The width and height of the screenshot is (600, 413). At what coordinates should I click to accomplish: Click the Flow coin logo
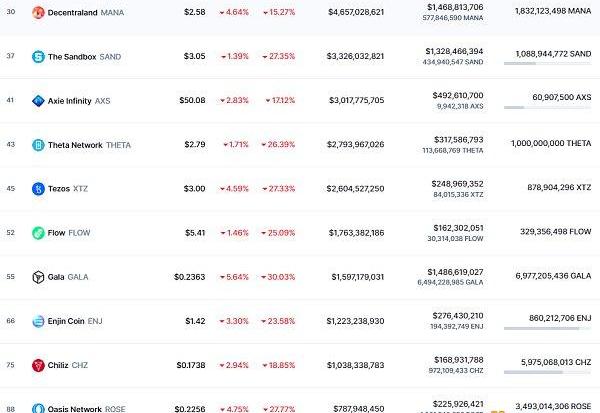(38, 233)
